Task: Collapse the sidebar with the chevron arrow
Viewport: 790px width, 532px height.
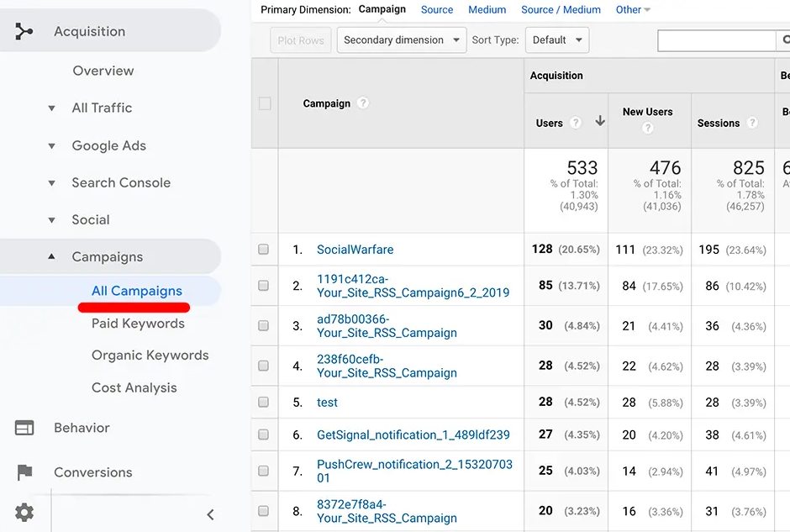Action: click(x=210, y=514)
